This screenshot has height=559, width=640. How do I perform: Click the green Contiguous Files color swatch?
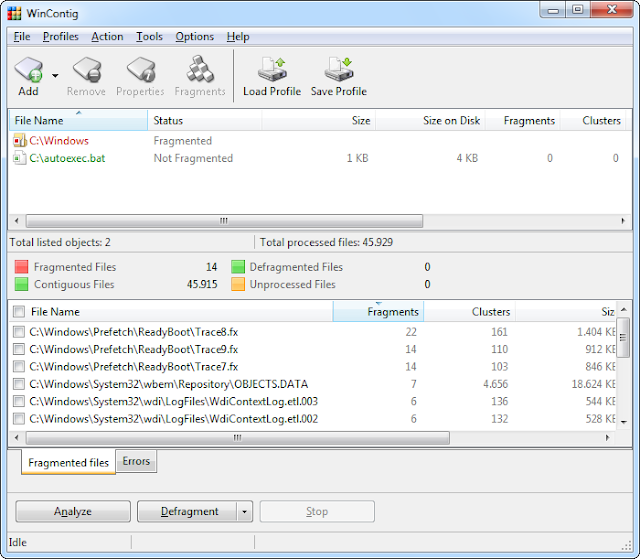tap(21, 284)
